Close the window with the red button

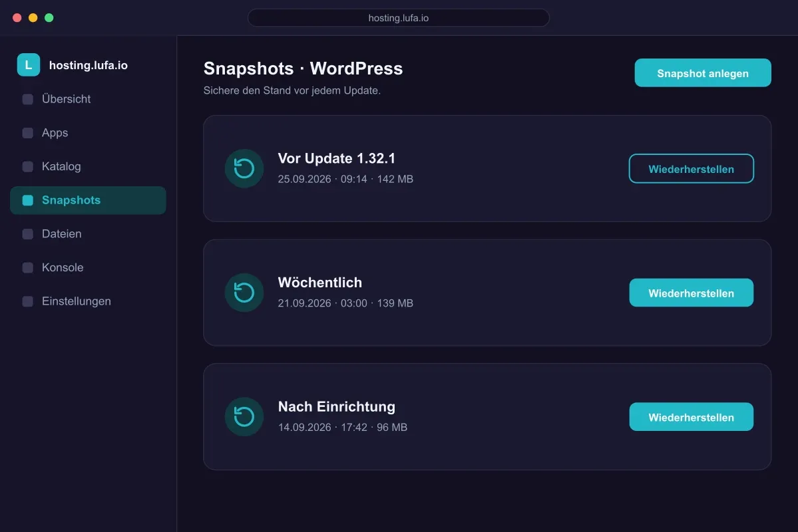17,18
